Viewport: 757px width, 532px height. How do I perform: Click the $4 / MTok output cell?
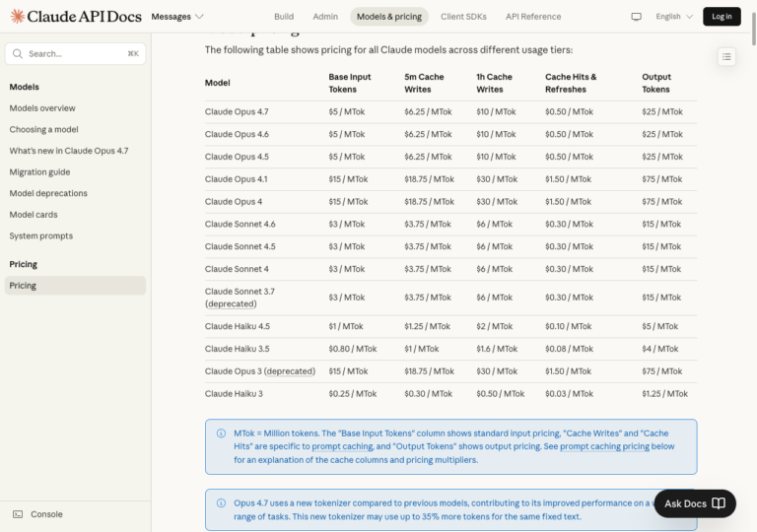click(660, 349)
